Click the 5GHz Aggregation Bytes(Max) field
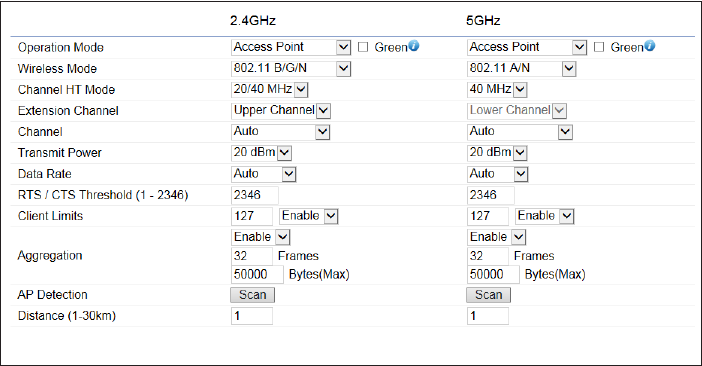This screenshot has width=702, height=366. 493,274
